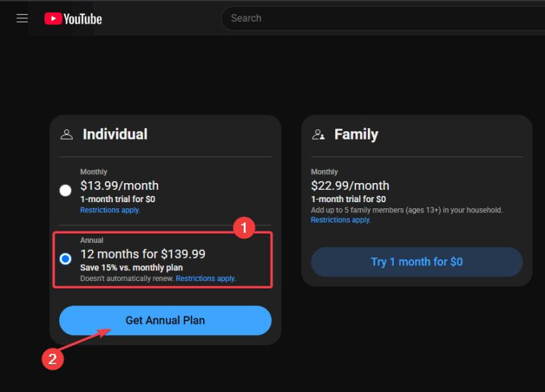Click Try 1 month for $0

416,261
